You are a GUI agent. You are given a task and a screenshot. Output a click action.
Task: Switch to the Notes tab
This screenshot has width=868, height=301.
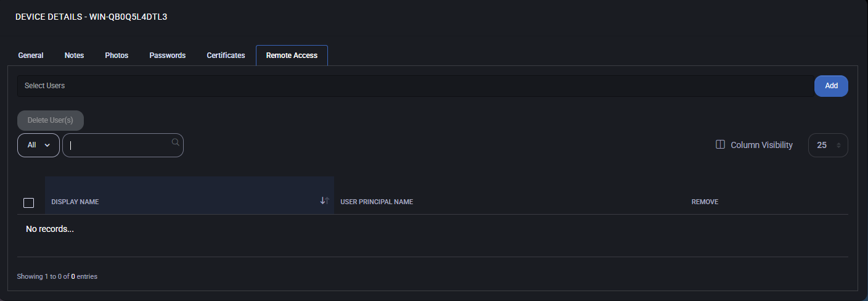[x=74, y=56]
